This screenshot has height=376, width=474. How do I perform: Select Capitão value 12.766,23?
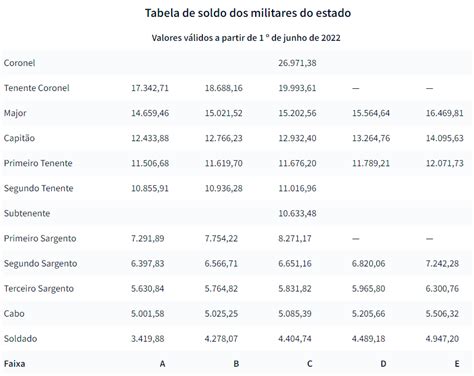pos(224,138)
